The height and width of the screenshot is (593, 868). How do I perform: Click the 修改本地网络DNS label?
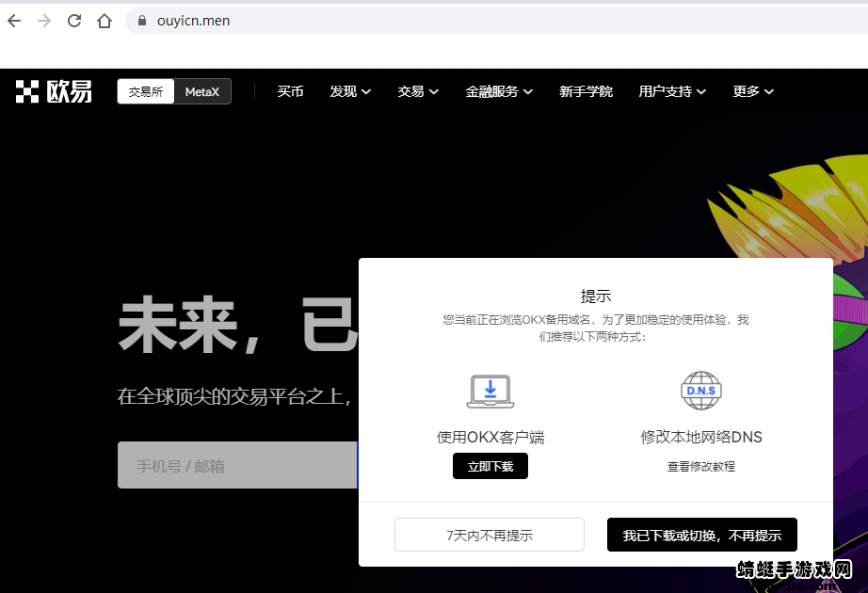point(701,438)
